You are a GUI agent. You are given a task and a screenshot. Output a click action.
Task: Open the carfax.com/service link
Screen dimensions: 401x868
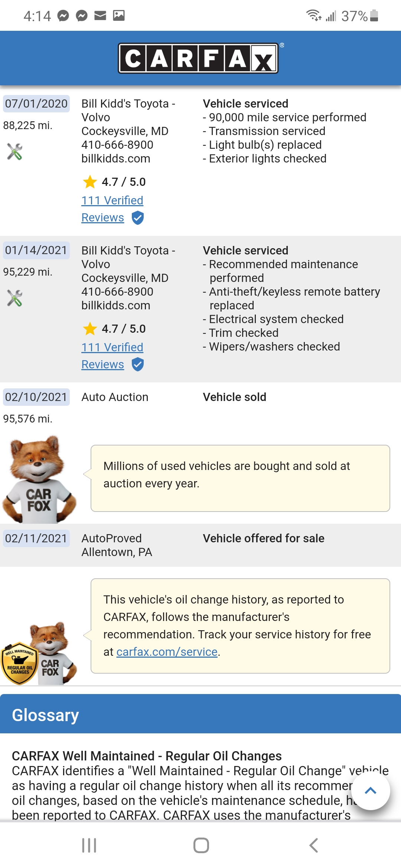[167, 652]
